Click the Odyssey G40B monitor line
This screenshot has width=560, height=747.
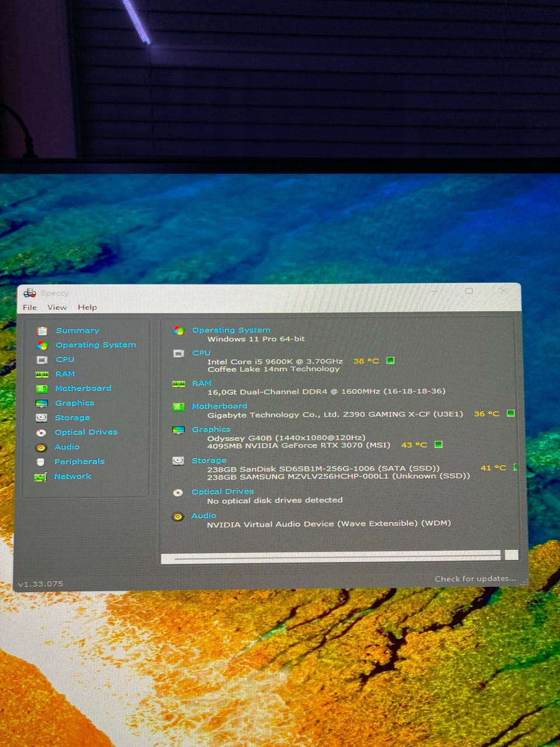click(x=286, y=438)
